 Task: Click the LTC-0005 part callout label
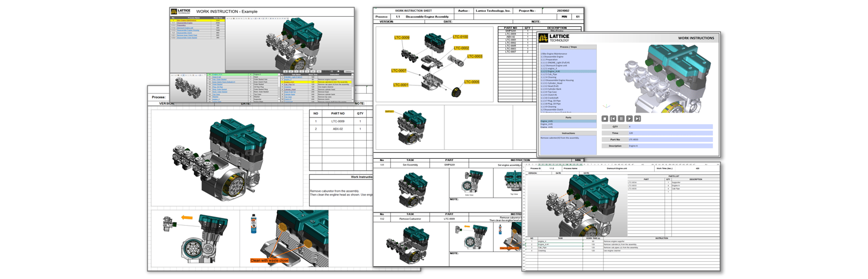471,82
